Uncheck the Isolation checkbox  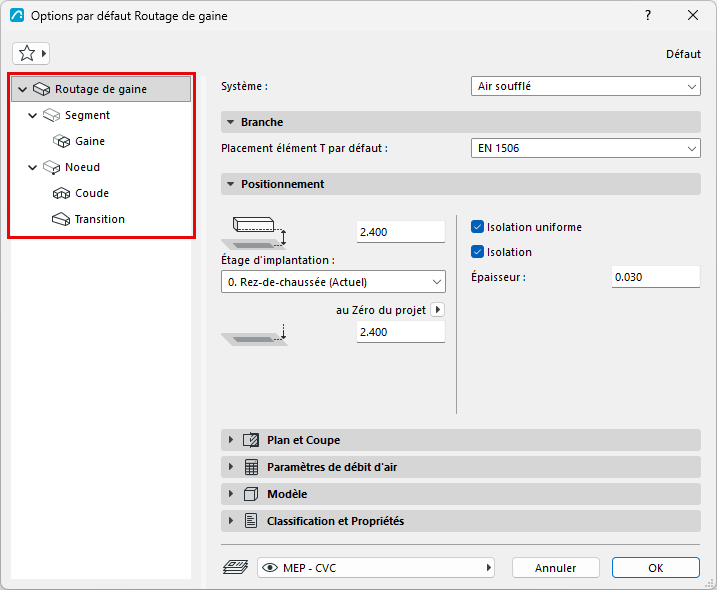[477, 252]
